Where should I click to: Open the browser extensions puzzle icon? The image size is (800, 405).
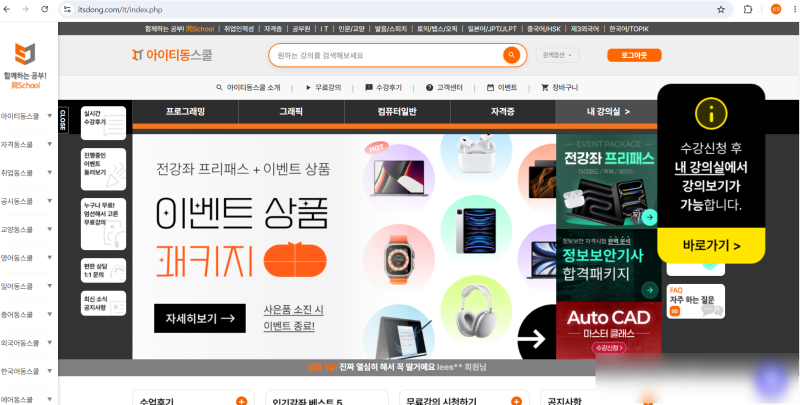click(x=747, y=9)
